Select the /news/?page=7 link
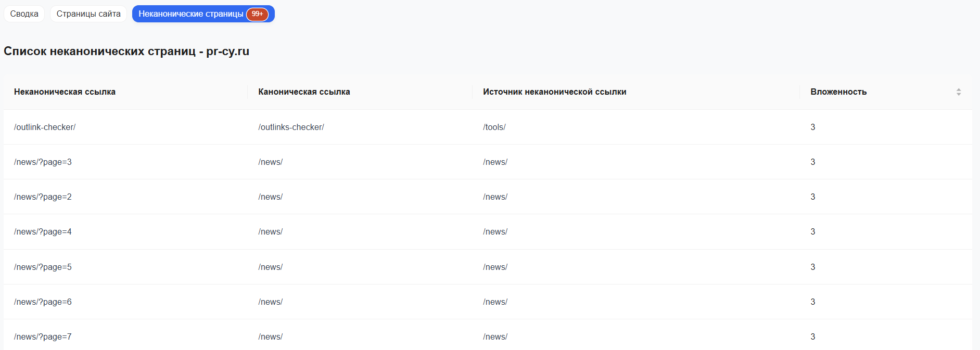This screenshot has height=350, width=980. pyautogui.click(x=43, y=337)
